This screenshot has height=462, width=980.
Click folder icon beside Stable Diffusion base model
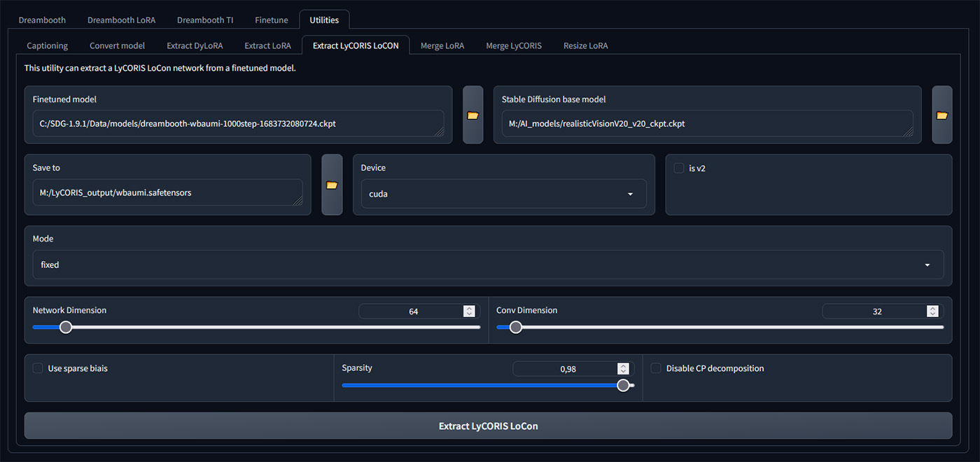click(x=941, y=115)
